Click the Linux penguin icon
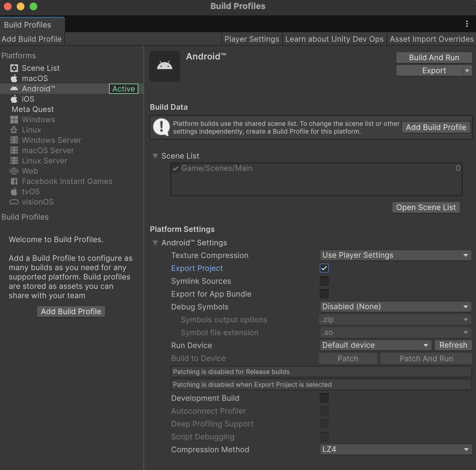 pyautogui.click(x=14, y=130)
